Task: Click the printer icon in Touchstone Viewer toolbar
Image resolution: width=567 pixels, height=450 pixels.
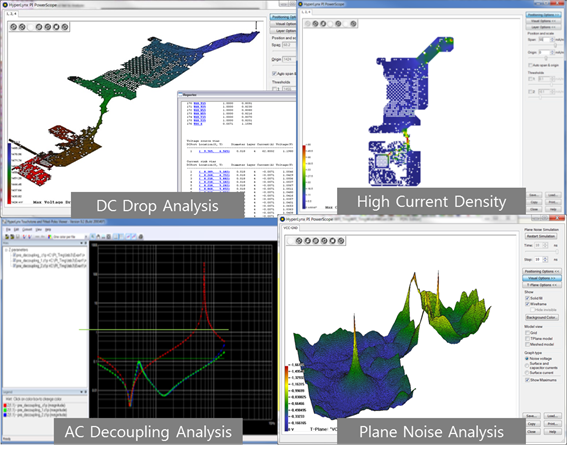Action: 141,237
